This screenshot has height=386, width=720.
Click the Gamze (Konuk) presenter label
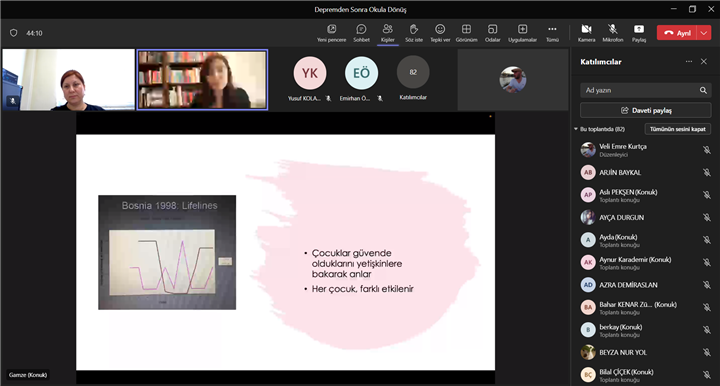pyautogui.click(x=28, y=375)
